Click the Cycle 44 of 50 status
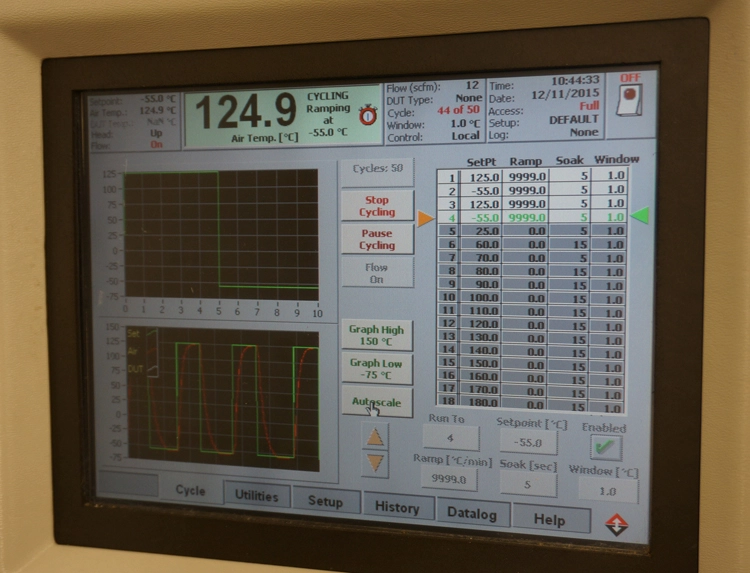Viewport: 750px width, 573px height. (458, 110)
